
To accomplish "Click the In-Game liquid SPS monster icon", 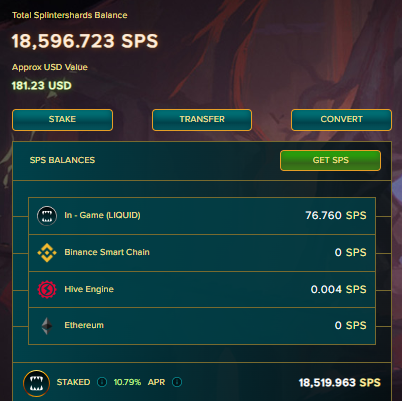I will [x=47, y=216].
